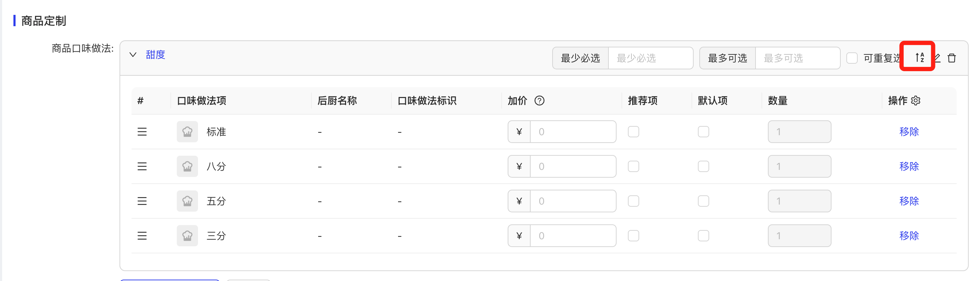
Task: Click the drag handle for 标准 row
Action: click(142, 132)
